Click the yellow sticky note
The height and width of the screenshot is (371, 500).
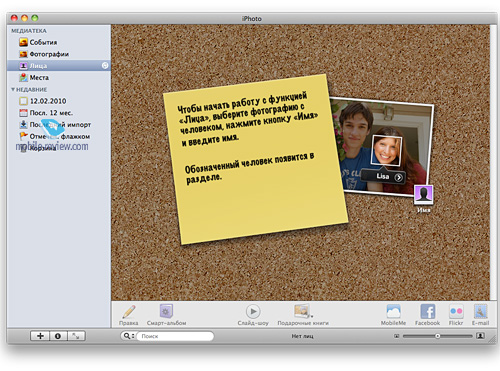pyautogui.click(x=255, y=159)
